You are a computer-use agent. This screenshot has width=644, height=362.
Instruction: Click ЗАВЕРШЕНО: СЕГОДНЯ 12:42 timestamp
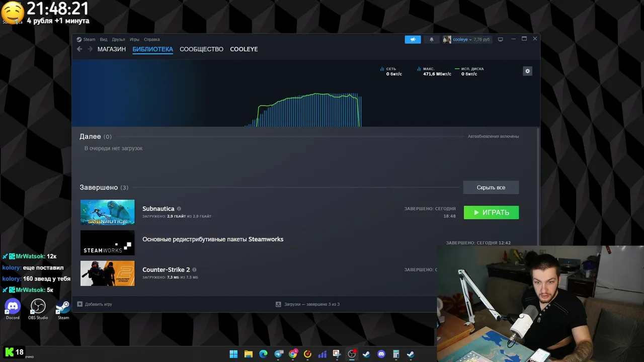(x=478, y=243)
